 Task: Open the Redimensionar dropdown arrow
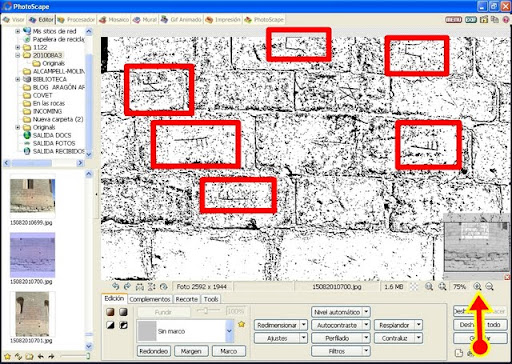[x=304, y=325]
